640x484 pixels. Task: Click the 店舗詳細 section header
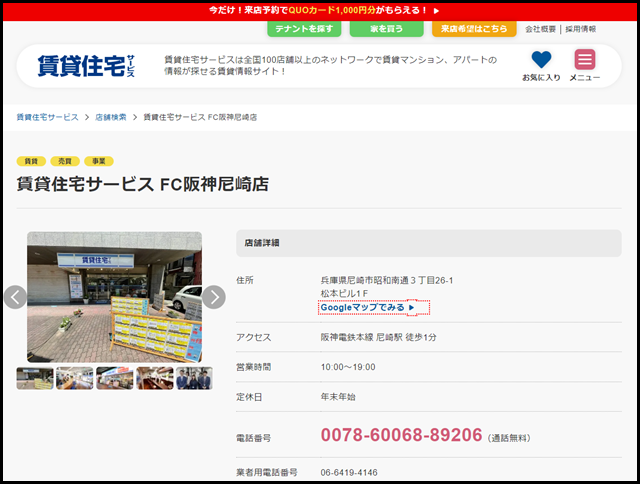click(x=429, y=243)
